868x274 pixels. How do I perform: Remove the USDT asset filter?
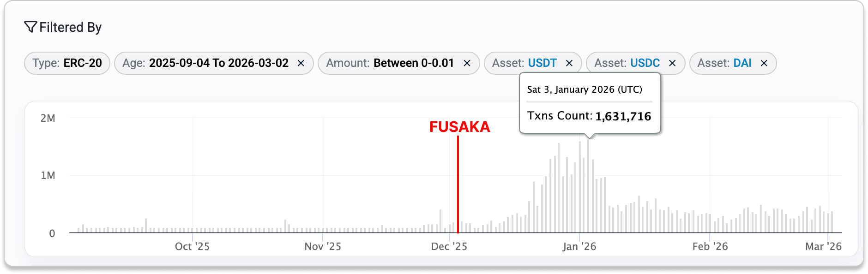(x=569, y=63)
